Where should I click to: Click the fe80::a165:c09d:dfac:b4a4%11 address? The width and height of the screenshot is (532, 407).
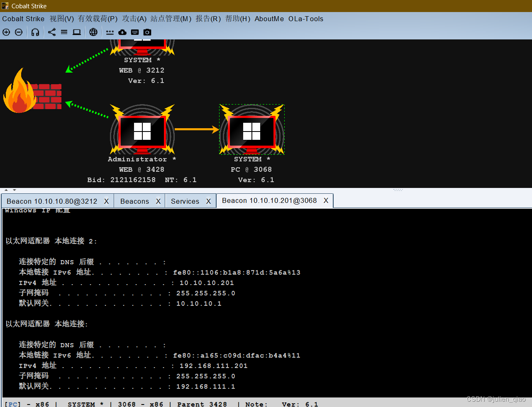click(x=237, y=356)
